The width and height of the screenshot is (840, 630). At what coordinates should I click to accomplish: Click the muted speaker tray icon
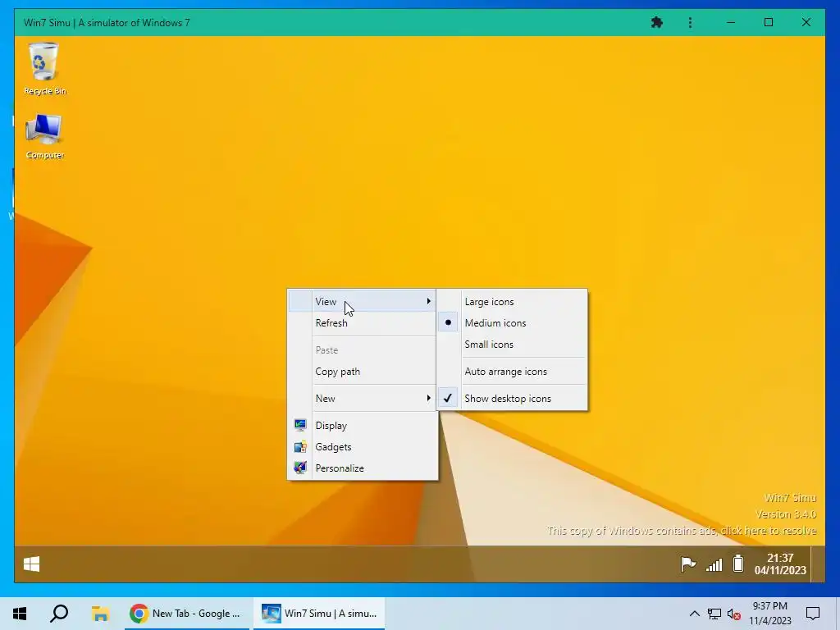point(734,614)
